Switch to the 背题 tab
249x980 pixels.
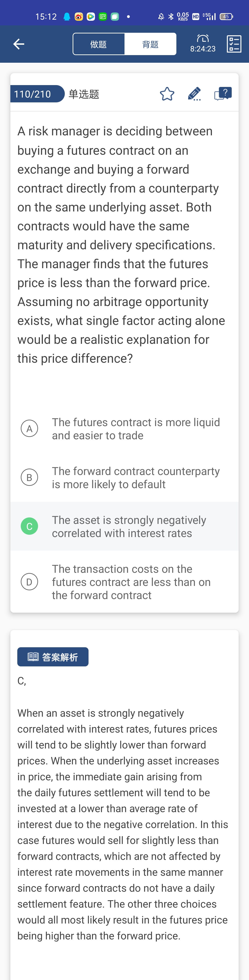coord(150,44)
